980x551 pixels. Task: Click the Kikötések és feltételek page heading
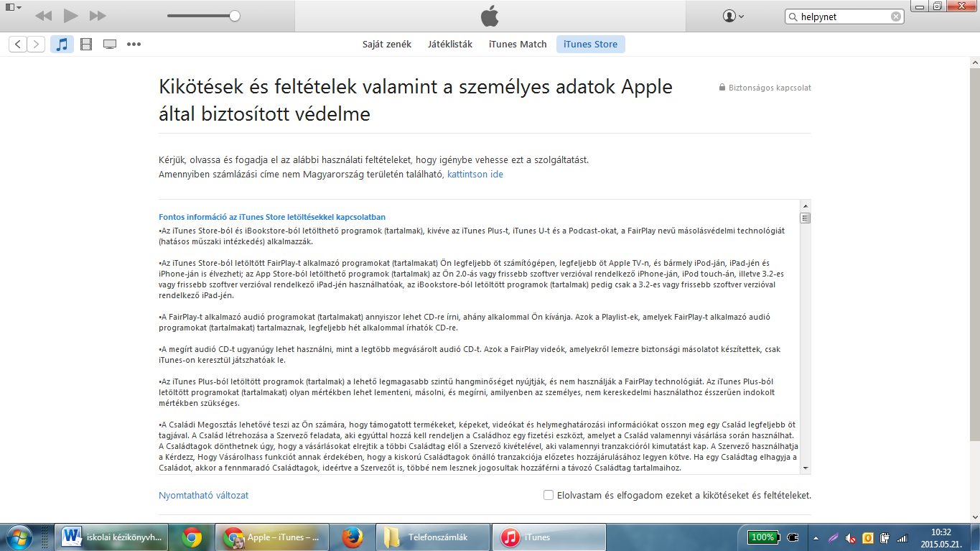[x=416, y=100]
